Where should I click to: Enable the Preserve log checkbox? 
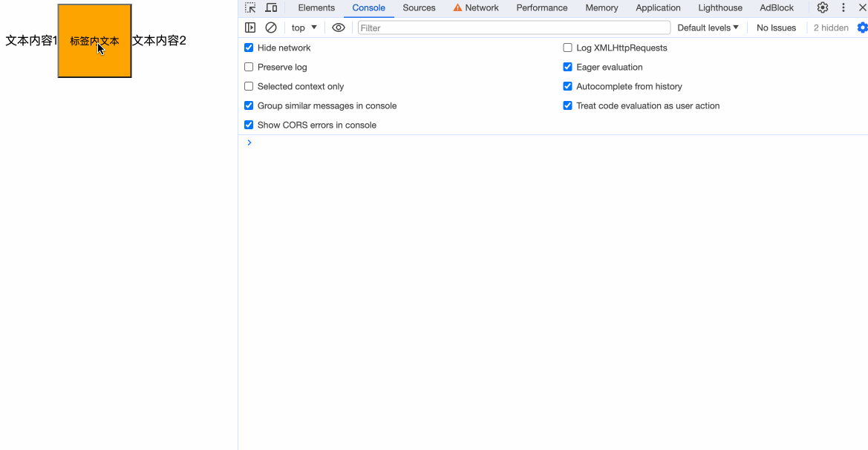[x=249, y=67]
